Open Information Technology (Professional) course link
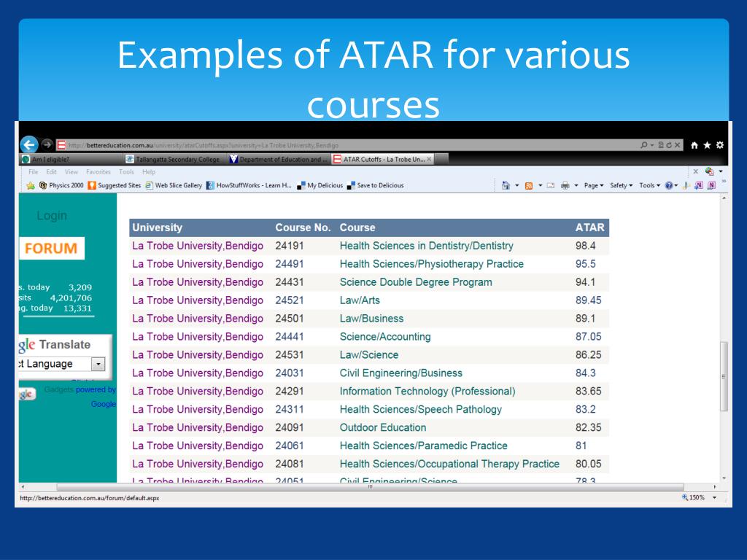This screenshot has width=747, height=560. pos(427,392)
